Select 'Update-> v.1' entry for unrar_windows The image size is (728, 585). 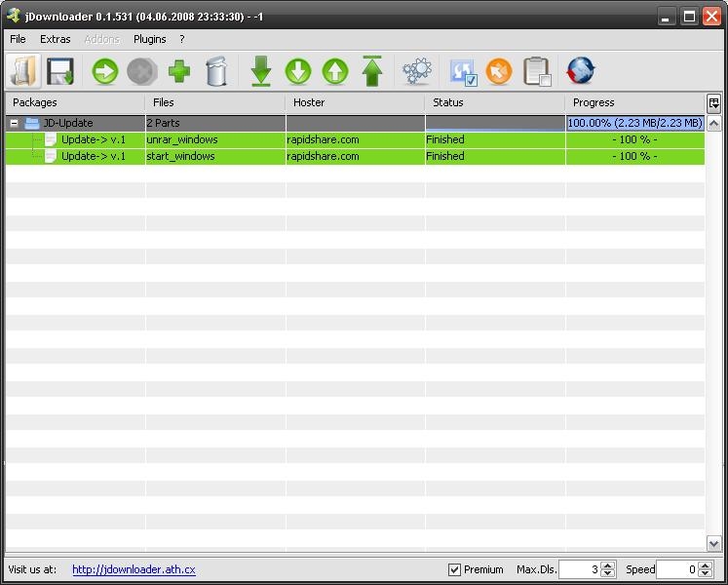tap(94, 139)
